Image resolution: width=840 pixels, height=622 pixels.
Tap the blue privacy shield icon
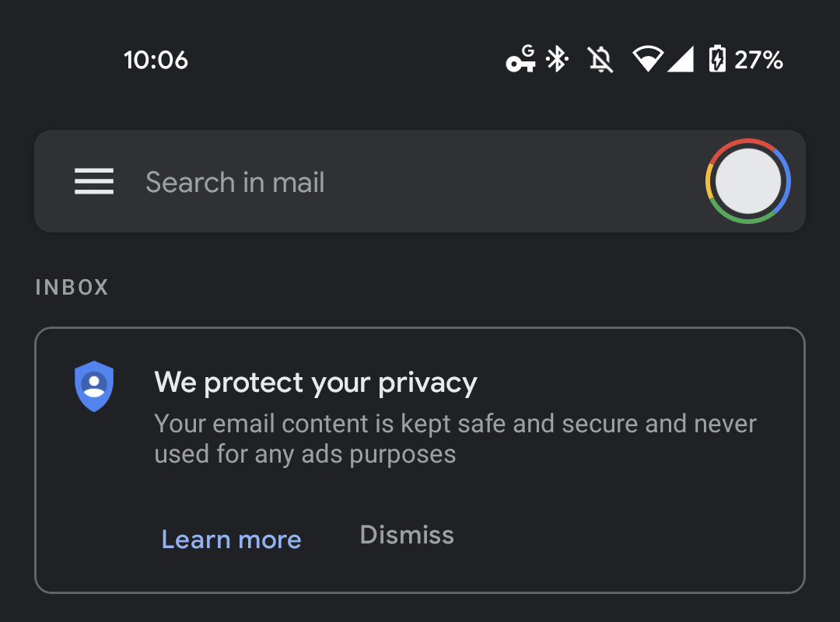pos(94,386)
